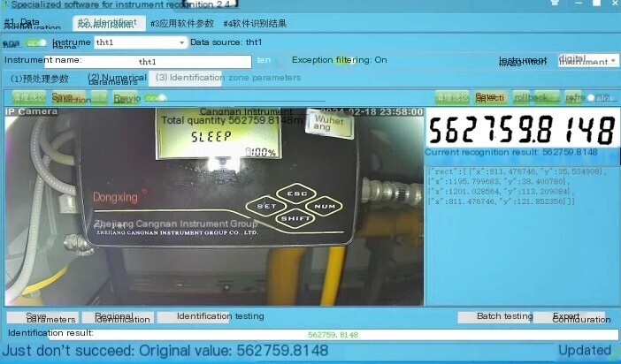Screen dimensions: 621x364
Task: Select the (2) Numerical parameters sub-tab
Action: (x=117, y=79)
